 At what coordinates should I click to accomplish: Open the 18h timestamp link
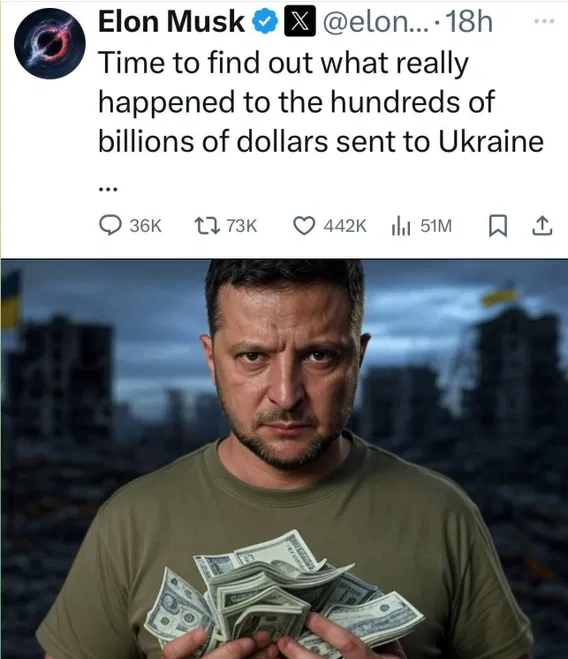(469, 22)
